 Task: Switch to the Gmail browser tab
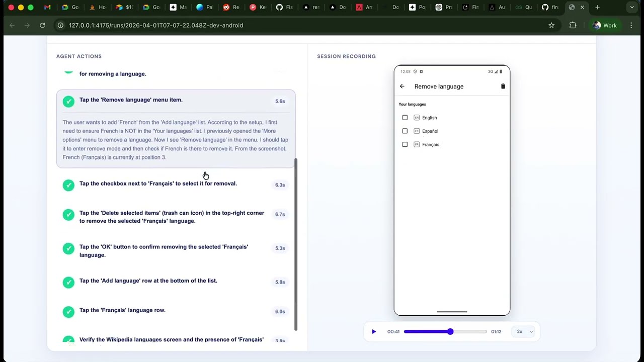pos(47,8)
